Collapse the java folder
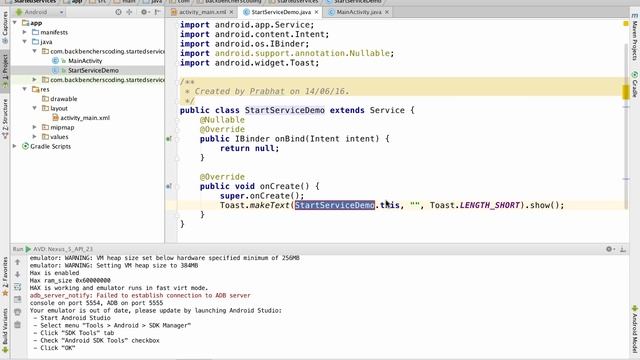The height and width of the screenshot is (360, 640). coord(25,42)
